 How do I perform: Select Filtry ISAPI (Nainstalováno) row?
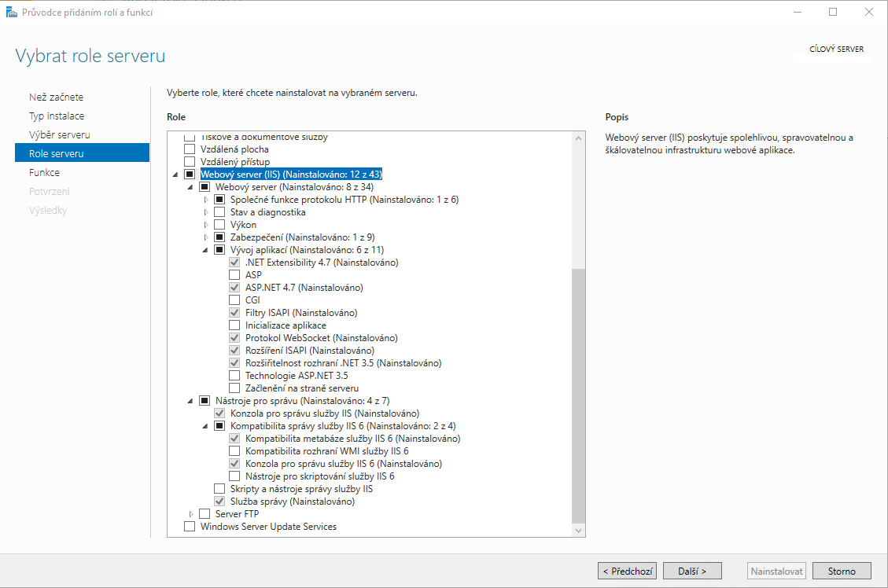pyautogui.click(x=301, y=313)
